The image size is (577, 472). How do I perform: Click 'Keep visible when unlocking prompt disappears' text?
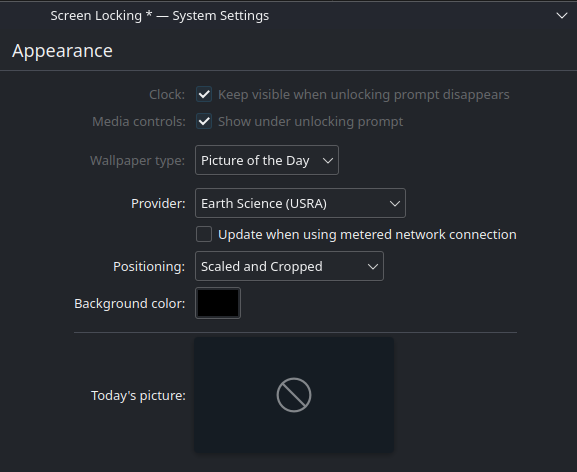pyautogui.click(x=364, y=95)
